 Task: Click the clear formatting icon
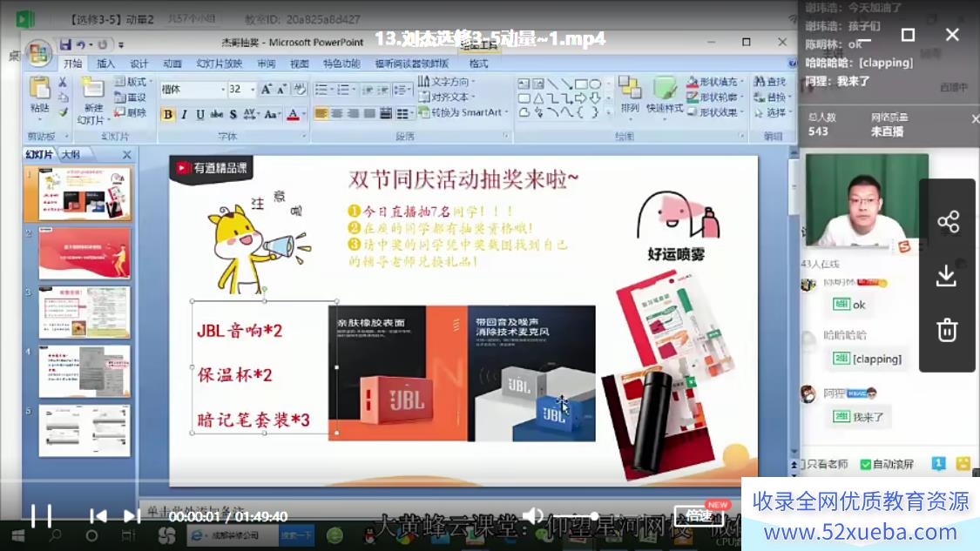tap(300, 90)
